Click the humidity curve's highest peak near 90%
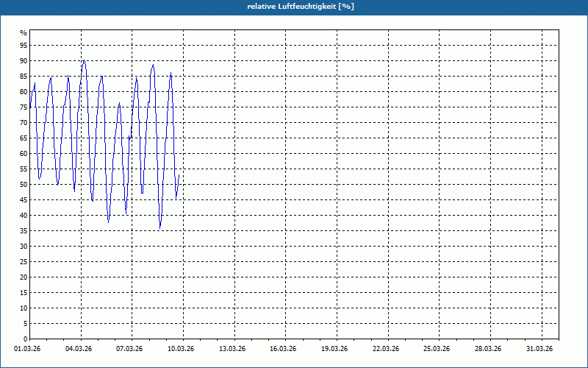The height and width of the screenshot is (368, 588). pos(84,60)
